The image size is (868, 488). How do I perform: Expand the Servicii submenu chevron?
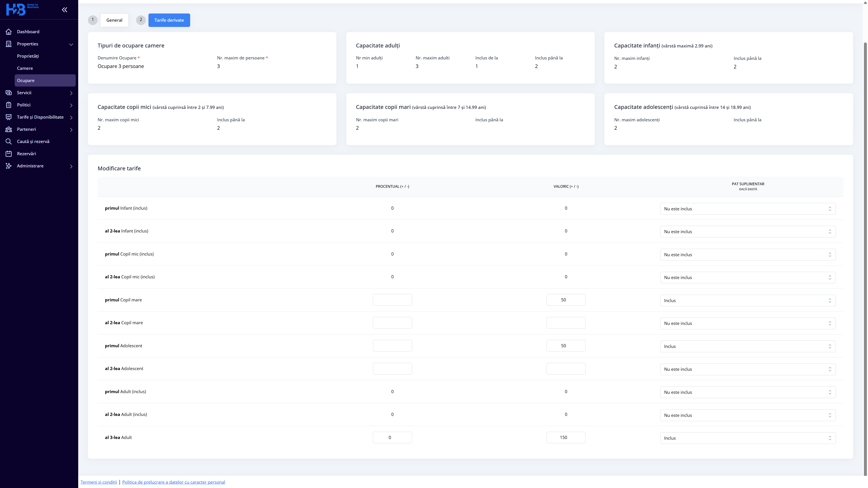click(71, 93)
